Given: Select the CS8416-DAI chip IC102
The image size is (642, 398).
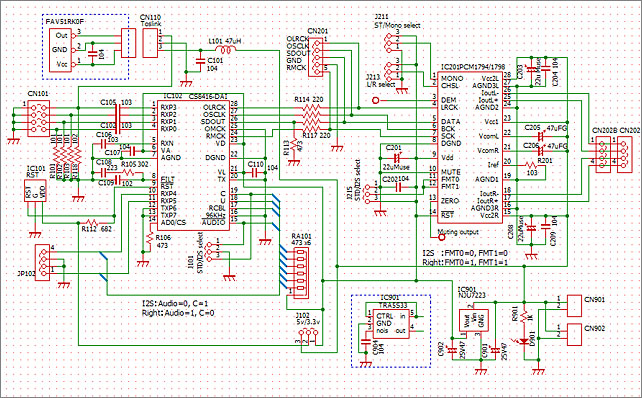Looking at the screenshot, I should 193,165.
